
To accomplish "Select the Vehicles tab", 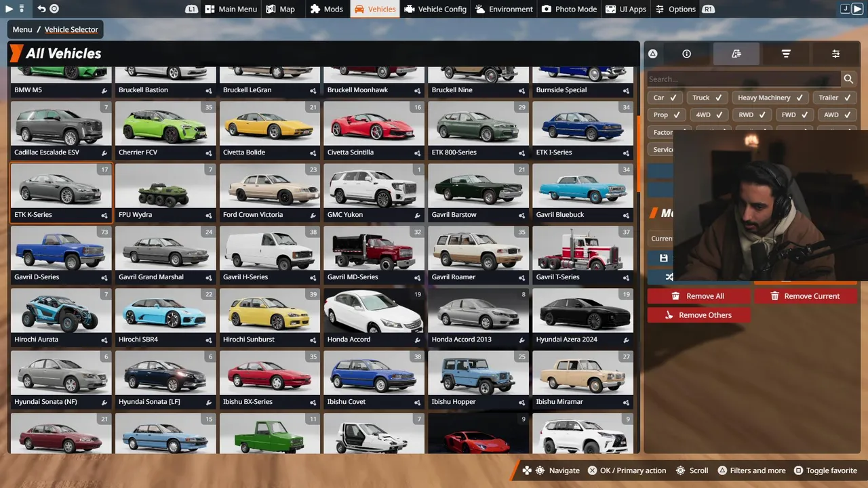I will [375, 9].
